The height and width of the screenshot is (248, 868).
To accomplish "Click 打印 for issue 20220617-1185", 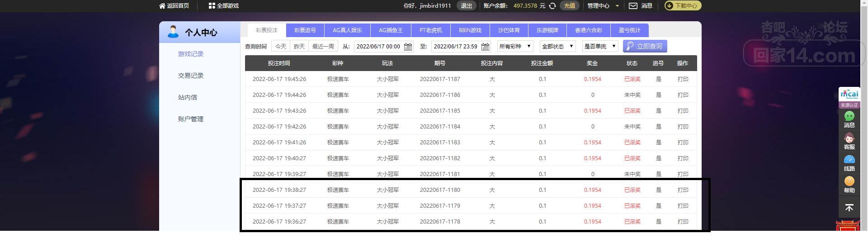I will pos(683,111).
